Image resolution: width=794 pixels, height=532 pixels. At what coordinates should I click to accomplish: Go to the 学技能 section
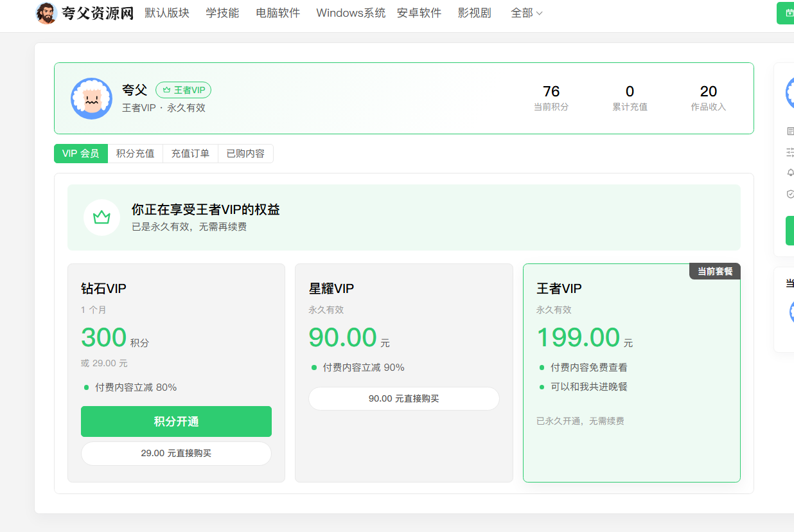click(x=222, y=13)
